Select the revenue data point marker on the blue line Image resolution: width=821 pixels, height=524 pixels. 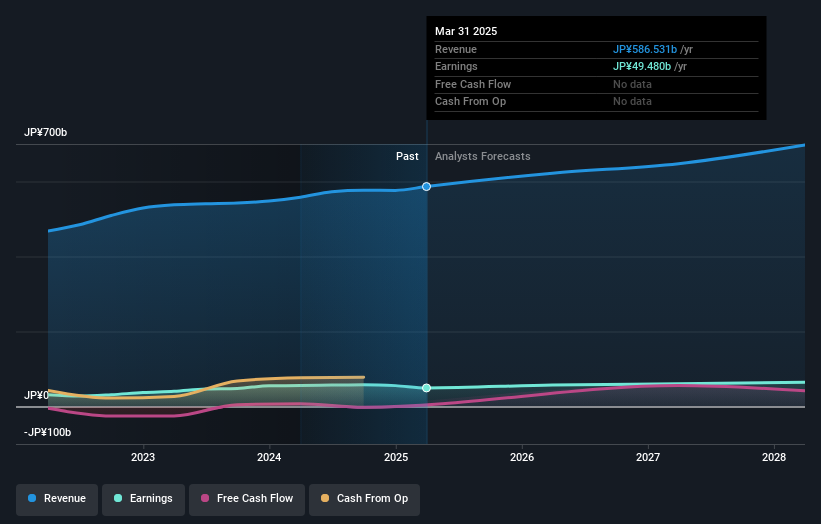426,186
